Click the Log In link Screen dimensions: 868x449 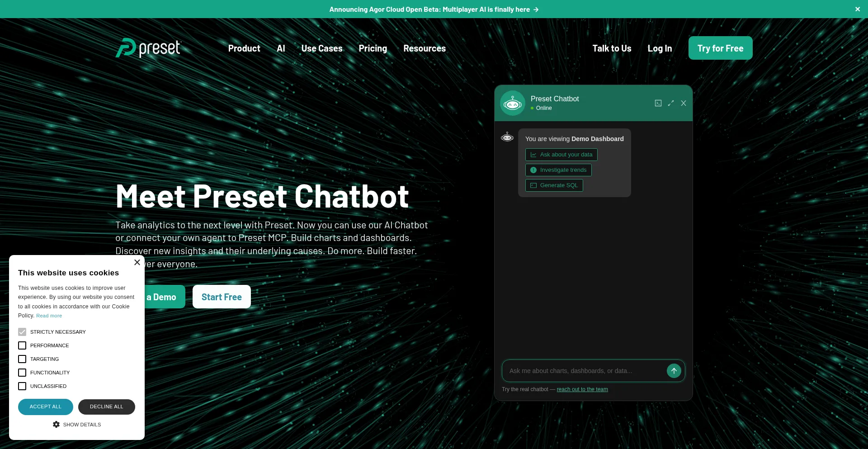660,48
